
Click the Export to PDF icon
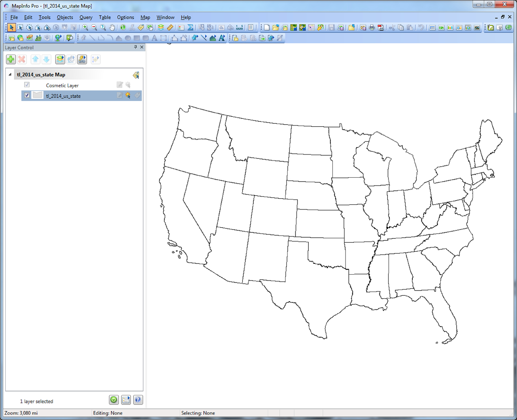tap(381, 27)
